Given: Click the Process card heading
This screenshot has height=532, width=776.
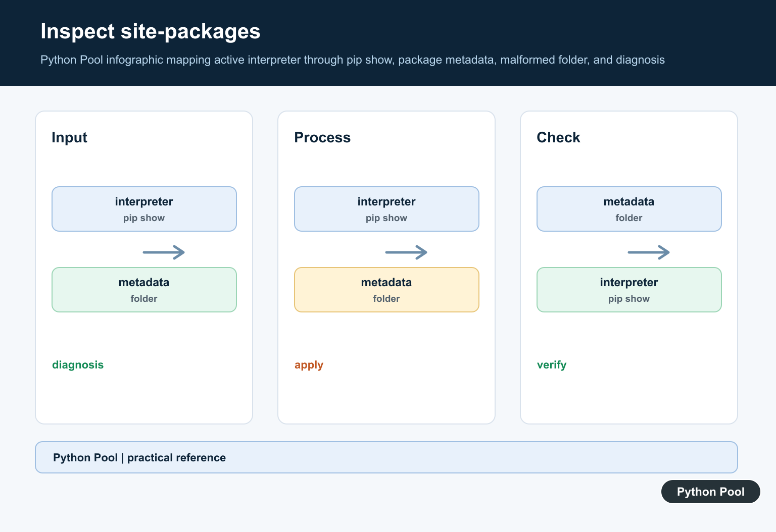Looking at the screenshot, I should [322, 137].
